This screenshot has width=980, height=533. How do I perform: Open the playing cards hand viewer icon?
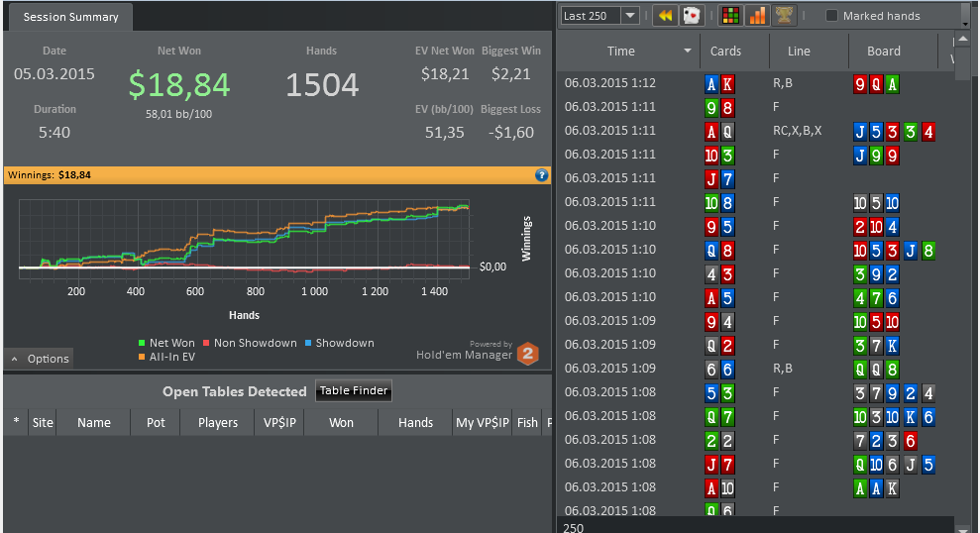pyautogui.click(x=692, y=16)
